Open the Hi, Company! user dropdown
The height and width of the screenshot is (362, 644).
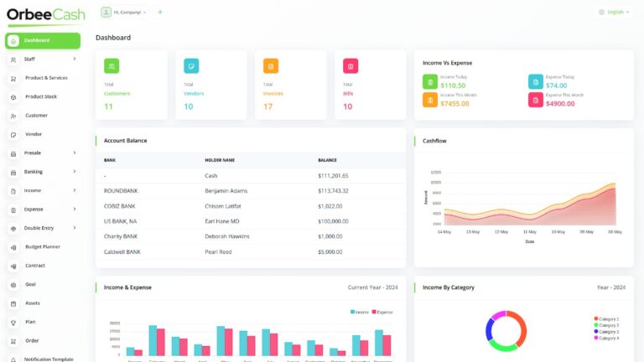click(123, 12)
